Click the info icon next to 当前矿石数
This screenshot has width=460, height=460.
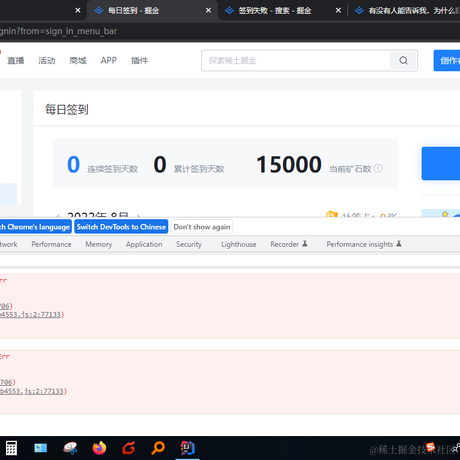click(x=378, y=168)
